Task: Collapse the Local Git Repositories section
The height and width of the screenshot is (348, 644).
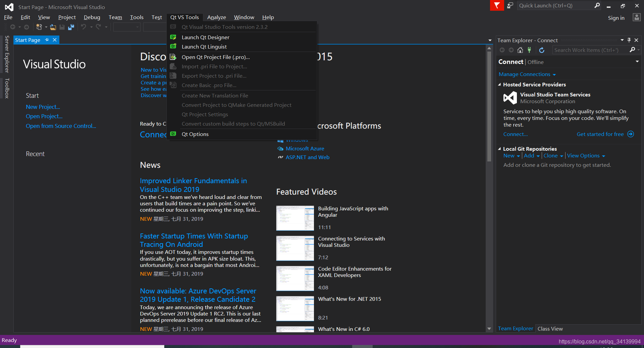Action: point(499,149)
